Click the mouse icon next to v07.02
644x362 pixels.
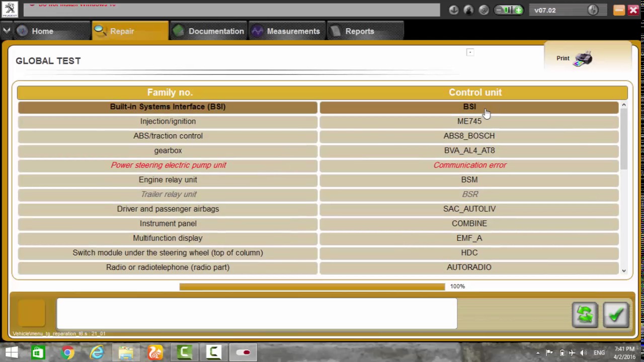[x=593, y=10]
